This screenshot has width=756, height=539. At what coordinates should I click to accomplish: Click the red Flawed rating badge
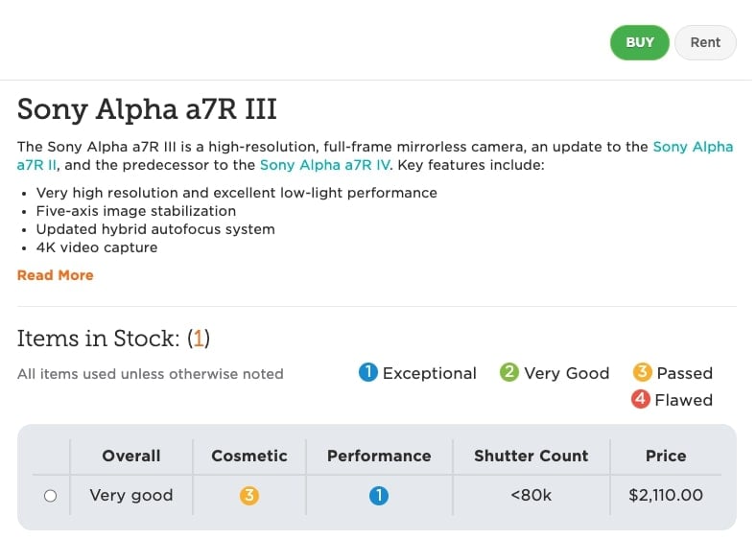point(640,399)
